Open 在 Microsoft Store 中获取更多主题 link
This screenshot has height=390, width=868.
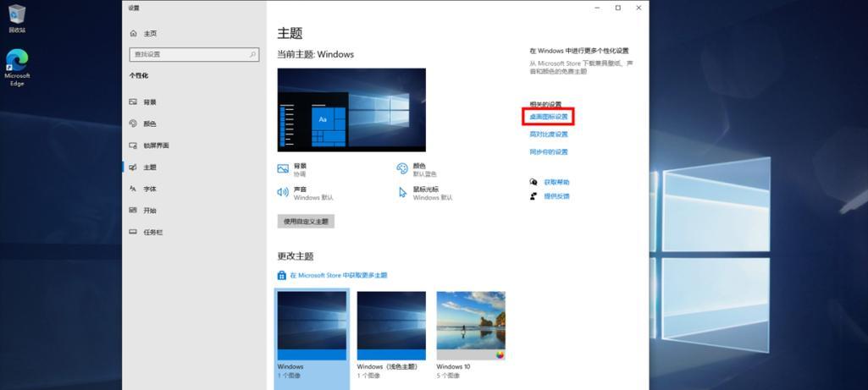coord(338,275)
